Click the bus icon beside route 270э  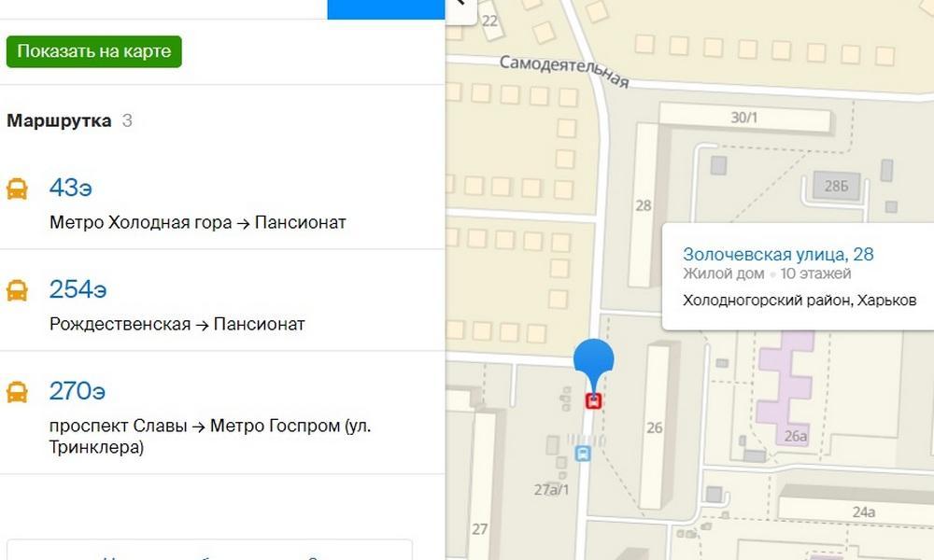point(17,392)
